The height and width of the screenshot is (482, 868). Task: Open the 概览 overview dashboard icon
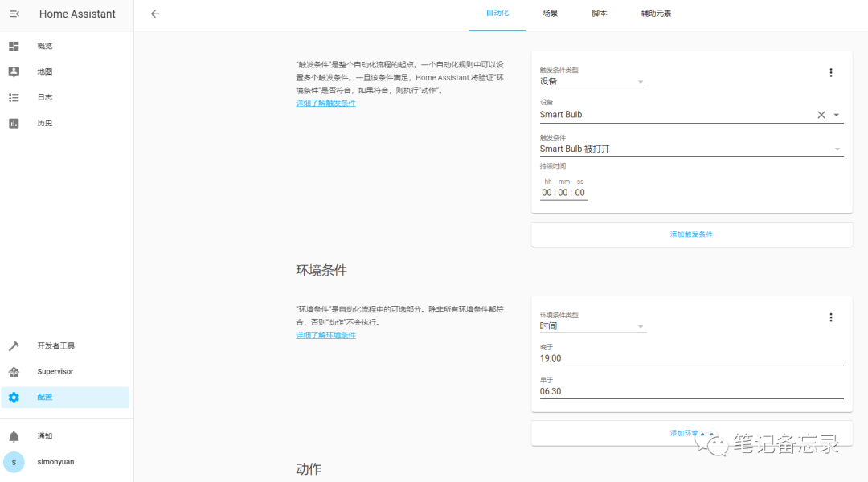(x=14, y=46)
